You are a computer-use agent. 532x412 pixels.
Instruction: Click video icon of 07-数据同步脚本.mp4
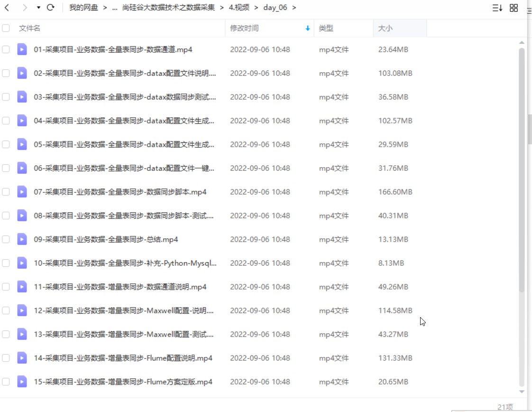tap(22, 192)
